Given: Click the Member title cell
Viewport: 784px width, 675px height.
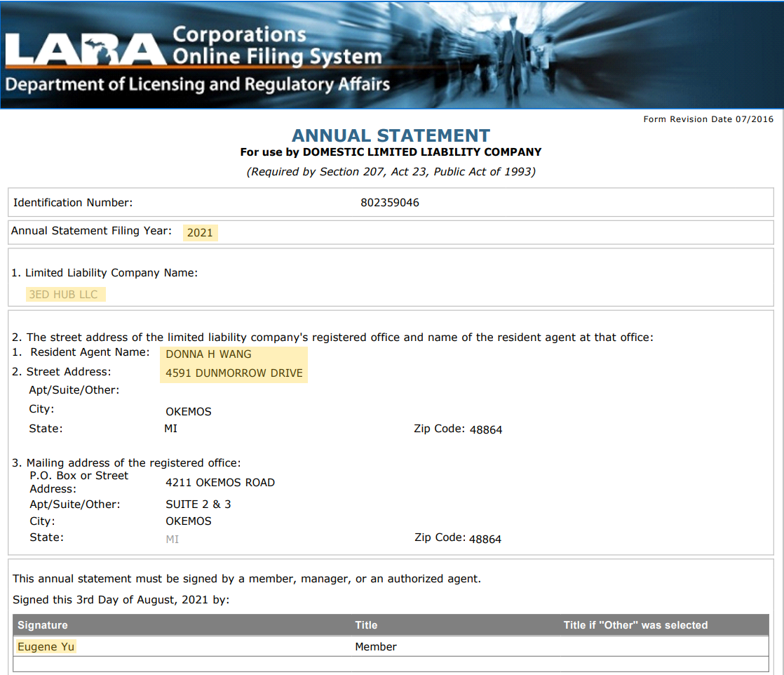Looking at the screenshot, I should click(375, 646).
